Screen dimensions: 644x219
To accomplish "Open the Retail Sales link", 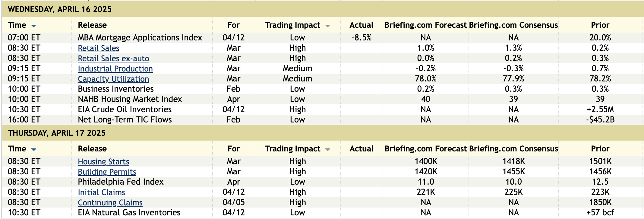I will 99,48.
